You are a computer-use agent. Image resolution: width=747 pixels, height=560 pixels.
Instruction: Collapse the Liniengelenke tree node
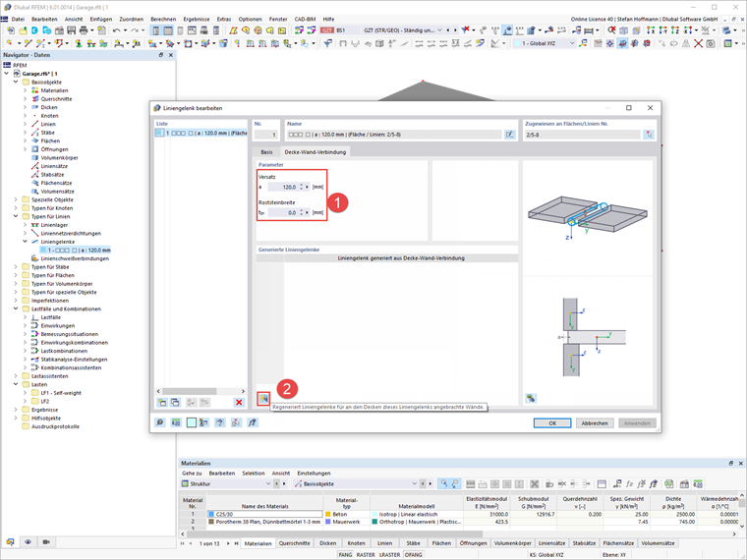pyautogui.click(x=26, y=242)
